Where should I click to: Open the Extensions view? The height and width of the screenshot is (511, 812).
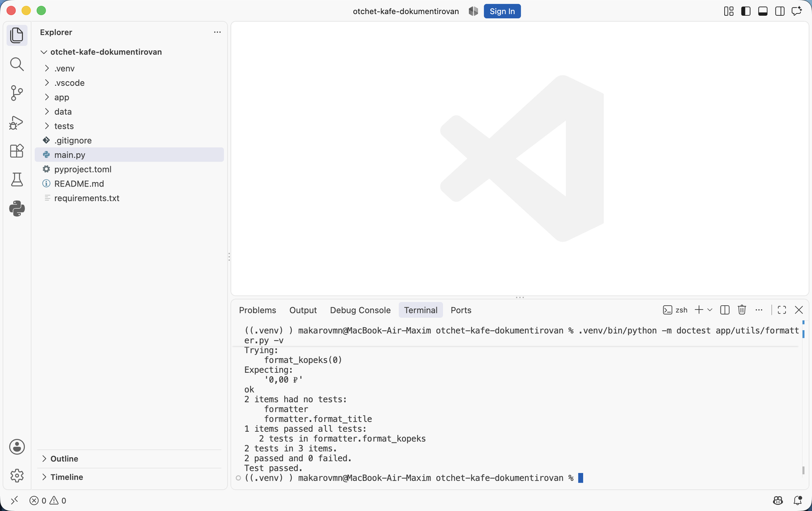tap(17, 151)
